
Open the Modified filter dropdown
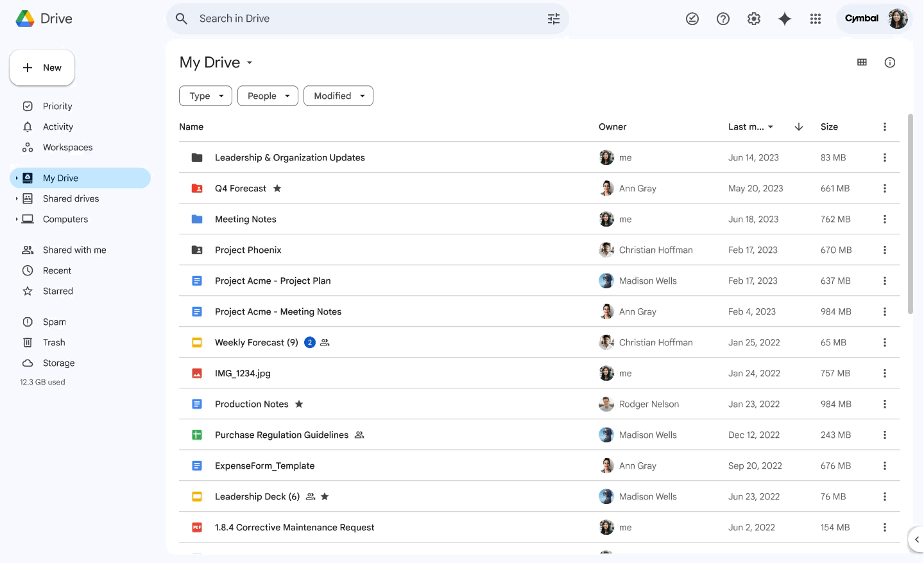[338, 96]
